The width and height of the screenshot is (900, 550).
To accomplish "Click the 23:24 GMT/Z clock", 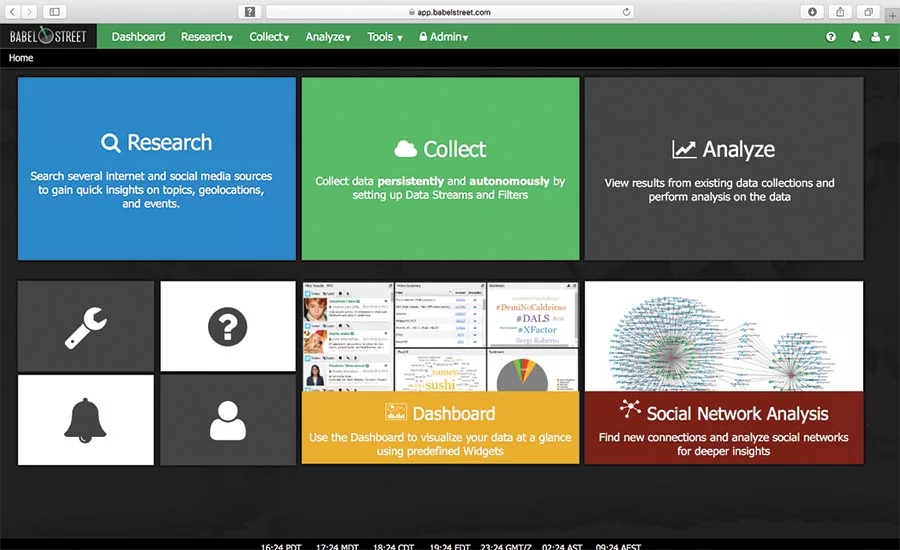I will pos(506,546).
